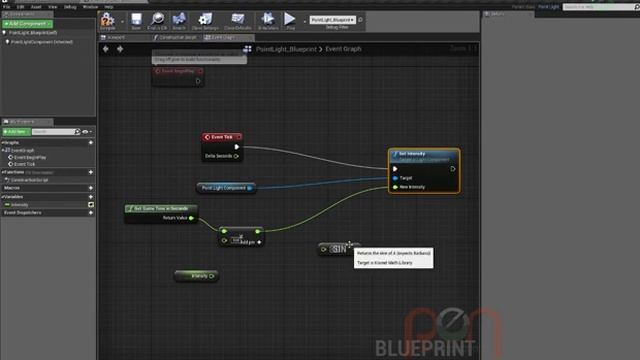Screen dimensions: 640x360
Task: Select Event Tick in My Blueprint
Action: pyautogui.click(x=24, y=164)
